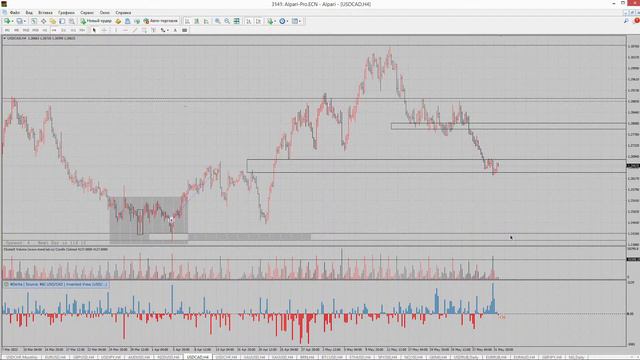Open the Indicators list icon
The image size is (640, 360).
pyautogui.click(x=270, y=21)
